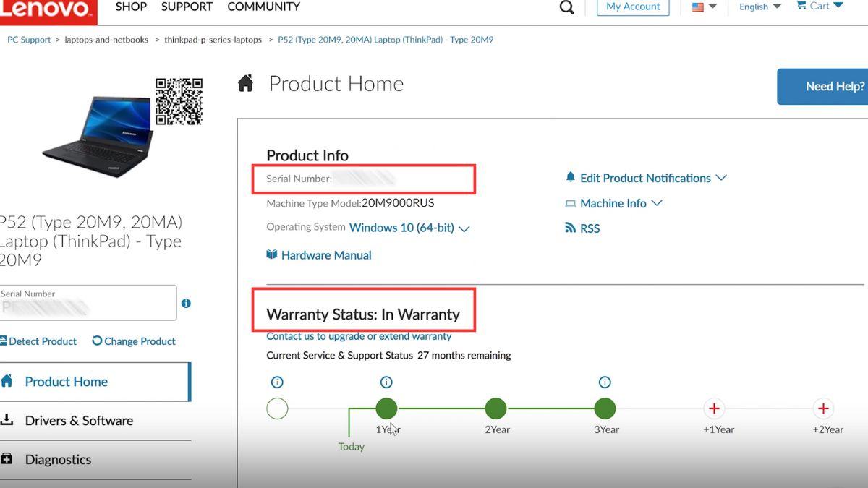The height and width of the screenshot is (488, 868).
Task: Expand Edit Product Notifications
Action: [646, 178]
